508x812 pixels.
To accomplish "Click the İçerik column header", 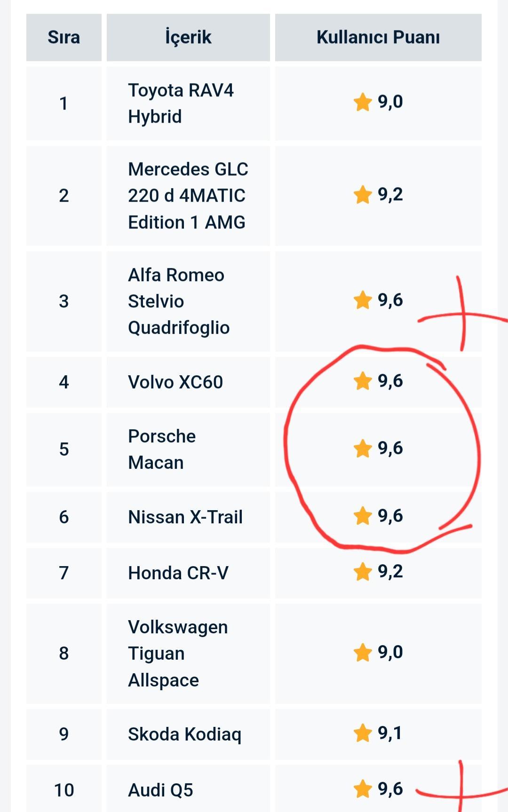I will click(x=188, y=37).
